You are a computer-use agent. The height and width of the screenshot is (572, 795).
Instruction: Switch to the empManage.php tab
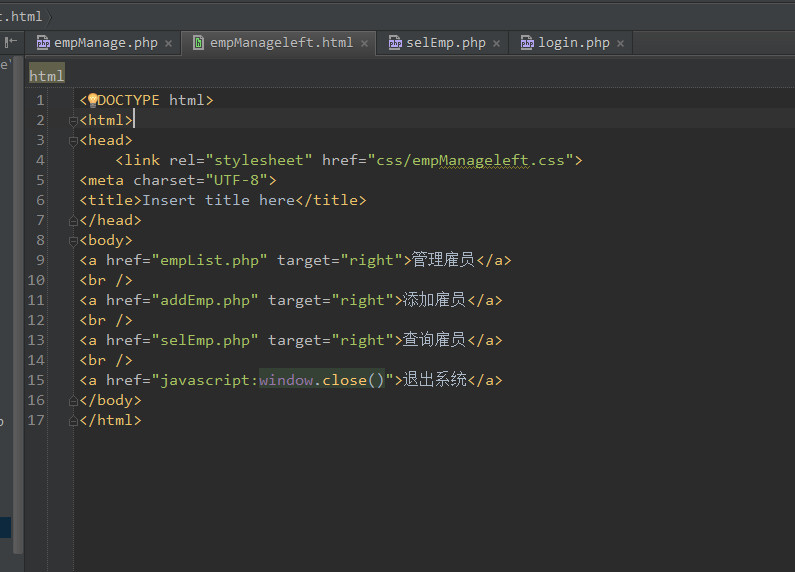click(x=105, y=43)
